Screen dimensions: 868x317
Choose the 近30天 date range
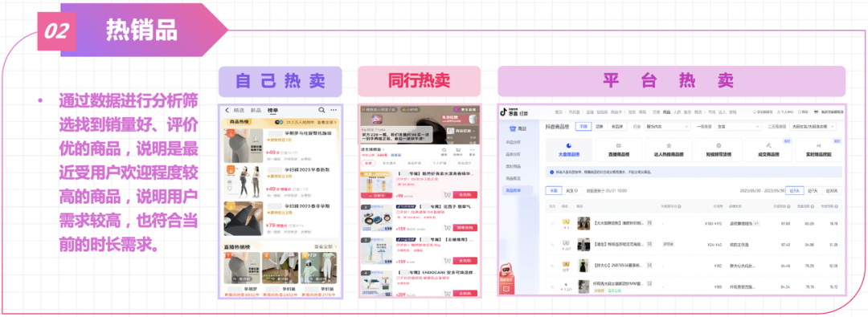[832, 190]
